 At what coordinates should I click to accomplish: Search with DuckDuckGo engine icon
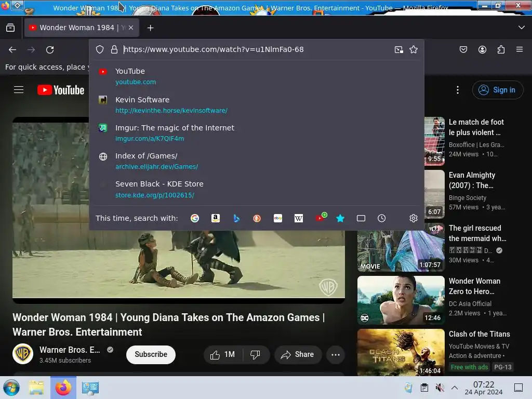[257, 218]
